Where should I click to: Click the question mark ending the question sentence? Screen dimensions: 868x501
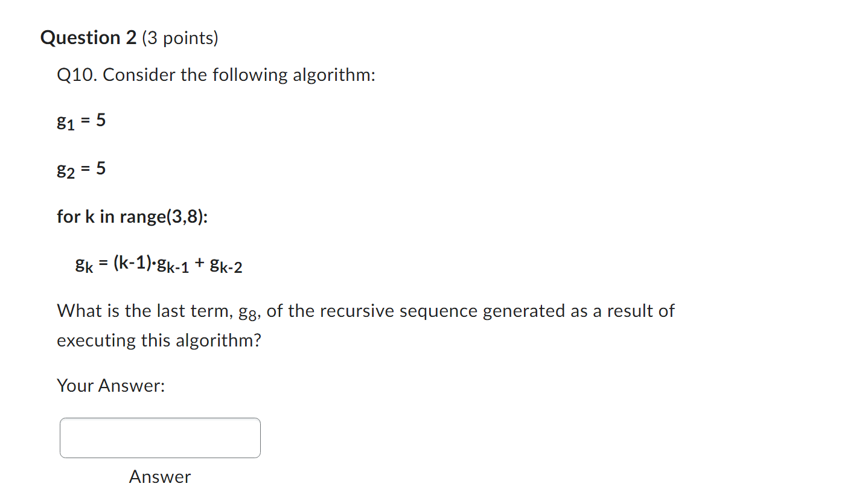click(258, 340)
